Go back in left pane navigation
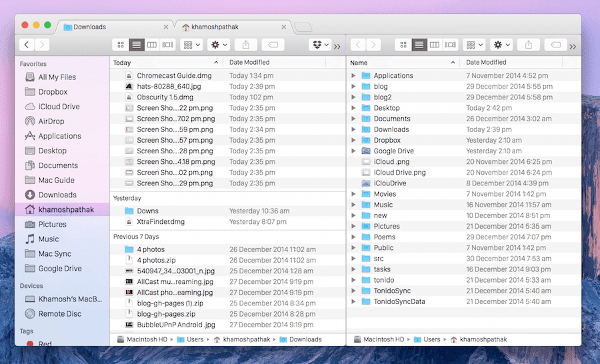600x364 pixels. click(x=27, y=45)
